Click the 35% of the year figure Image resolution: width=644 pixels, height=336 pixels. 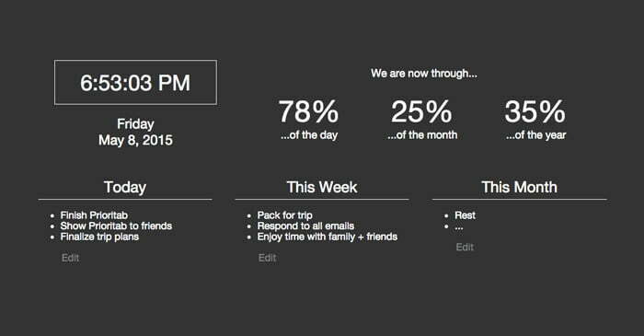click(535, 111)
